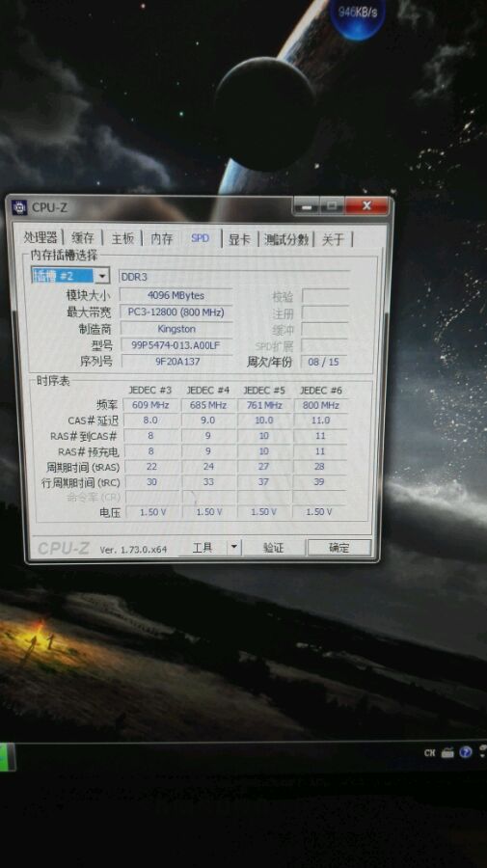This screenshot has width=487, height=868.
Task: Click the maximize button of CPU-Z
Action: click(332, 206)
